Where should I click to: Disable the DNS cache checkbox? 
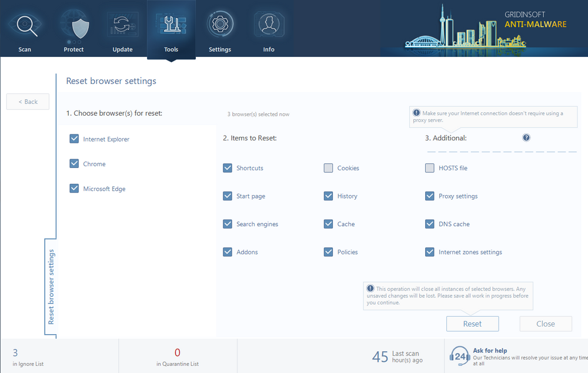(430, 224)
